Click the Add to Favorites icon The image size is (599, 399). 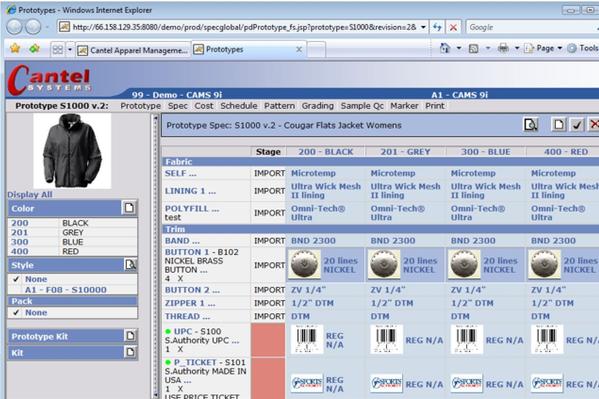click(x=34, y=49)
